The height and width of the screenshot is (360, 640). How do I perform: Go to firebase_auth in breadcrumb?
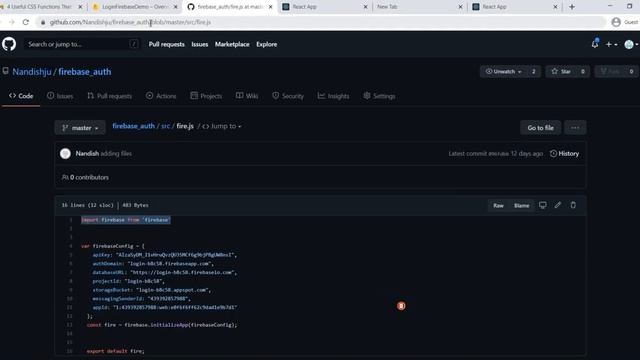[x=133, y=126]
